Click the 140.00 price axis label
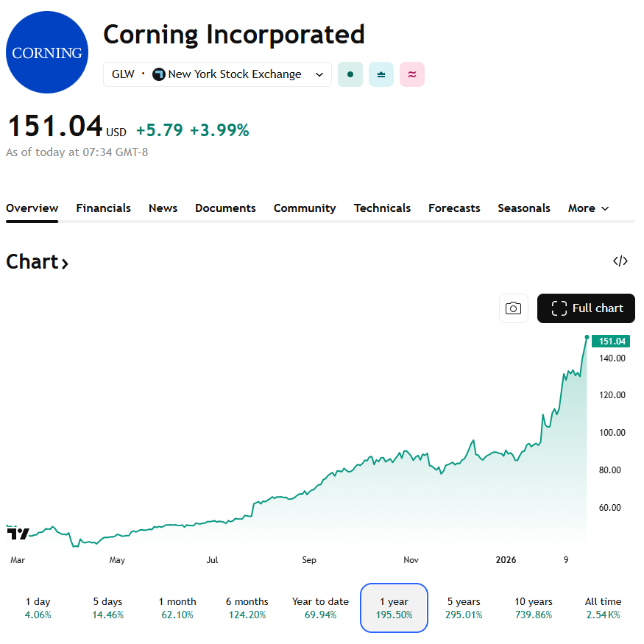The width and height of the screenshot is (644, 644). (612, 358)
